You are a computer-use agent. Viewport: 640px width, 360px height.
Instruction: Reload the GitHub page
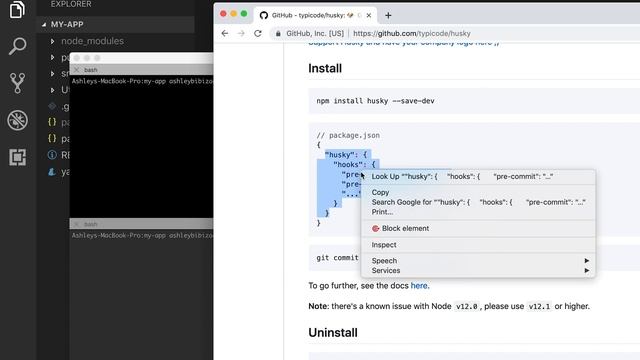point(258,33)
